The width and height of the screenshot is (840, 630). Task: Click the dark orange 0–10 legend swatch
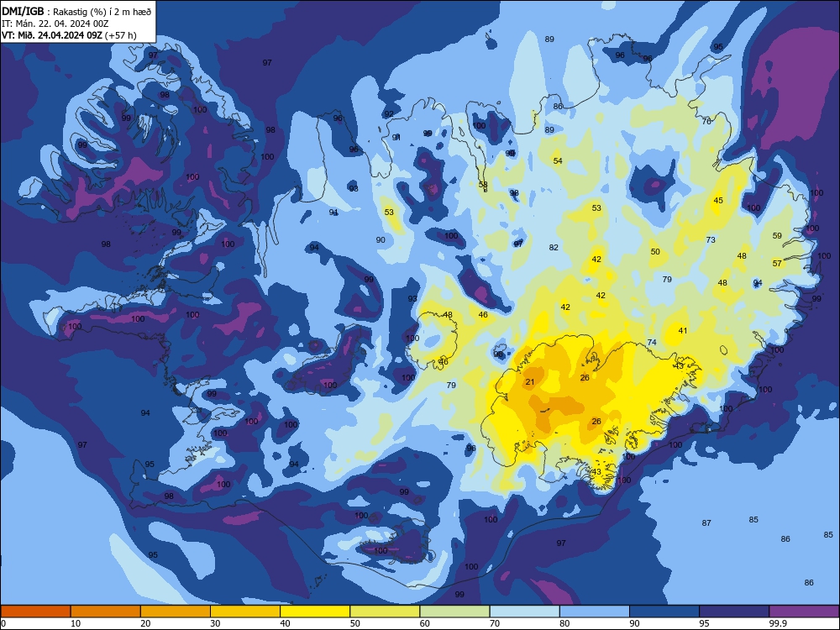pyautogui.click(x=35, y=612)
